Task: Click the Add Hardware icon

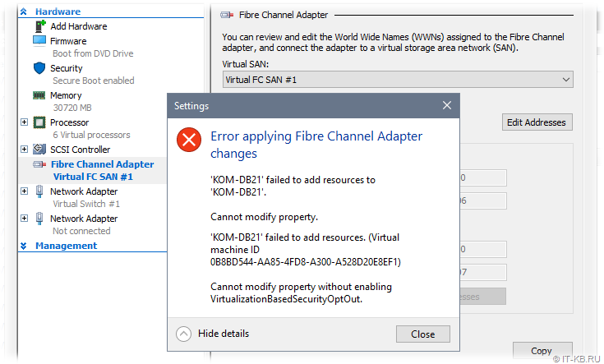Action: coord(40,25)
